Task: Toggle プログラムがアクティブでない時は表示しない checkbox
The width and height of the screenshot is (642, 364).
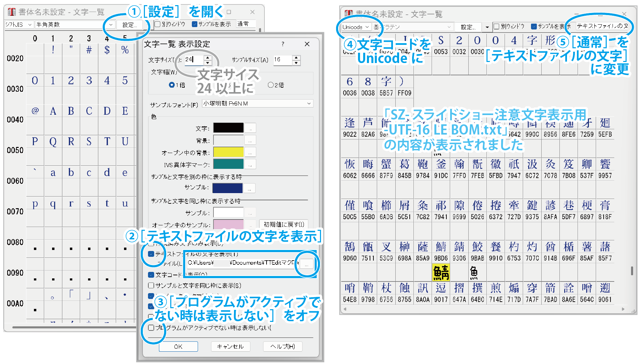Action: [x=151, y=328]
